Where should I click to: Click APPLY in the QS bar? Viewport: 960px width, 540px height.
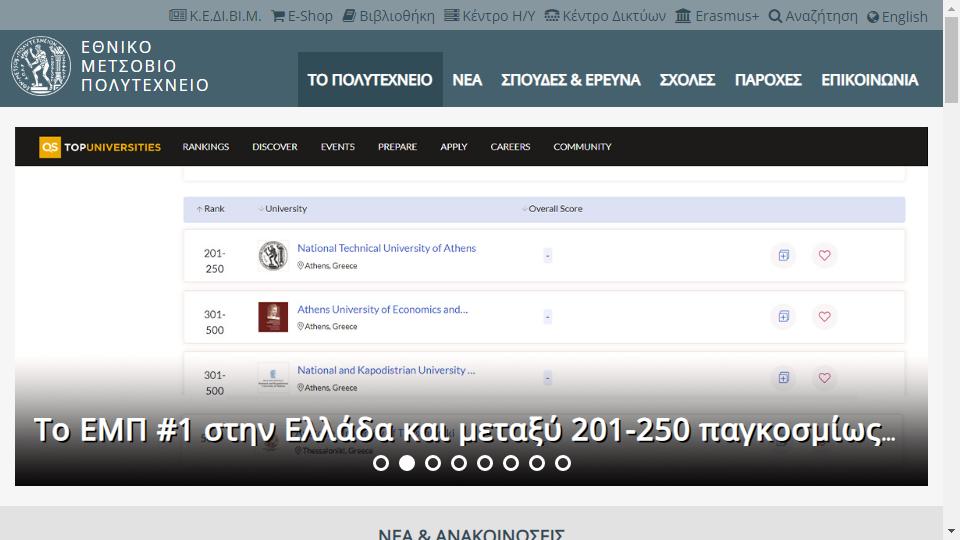pos(454,147)
